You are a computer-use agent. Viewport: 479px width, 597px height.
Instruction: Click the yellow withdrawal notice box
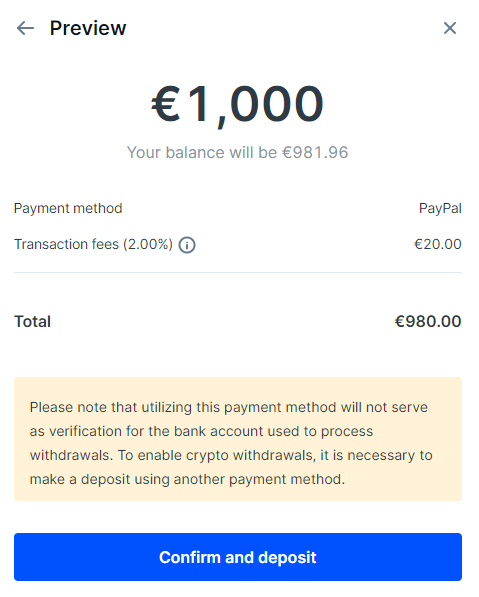click(x=238, y=439)
